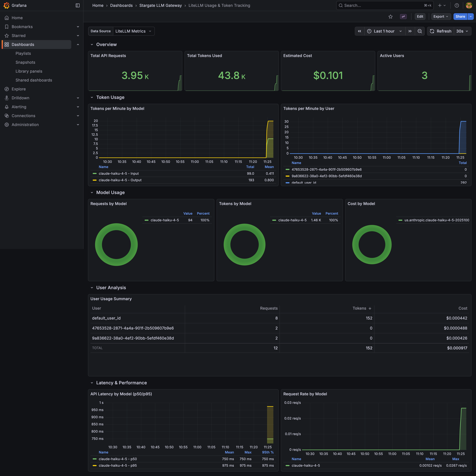Sort table by Requests column header
The height and width of the screenshot is (476, 476).
point(269,308)
